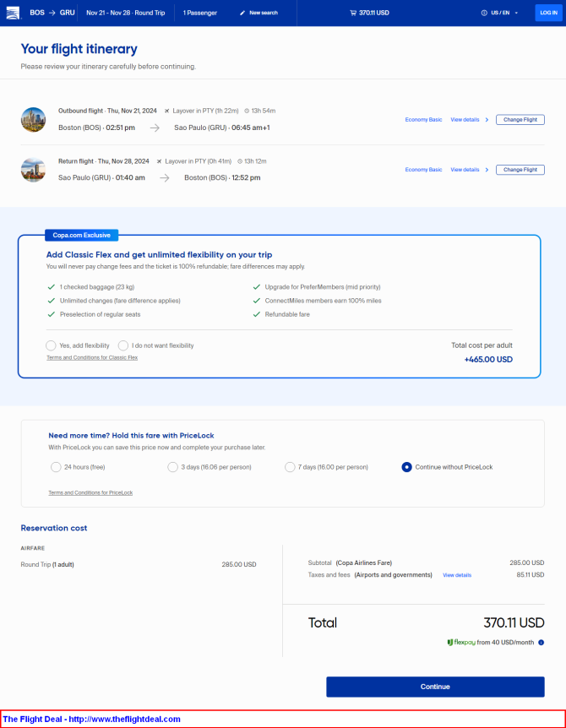The height and width of the screenshot is (728, 566).
Task: Click checkmark beside Upgrade for PreferMembers
Action: click(x=256, y=287)
